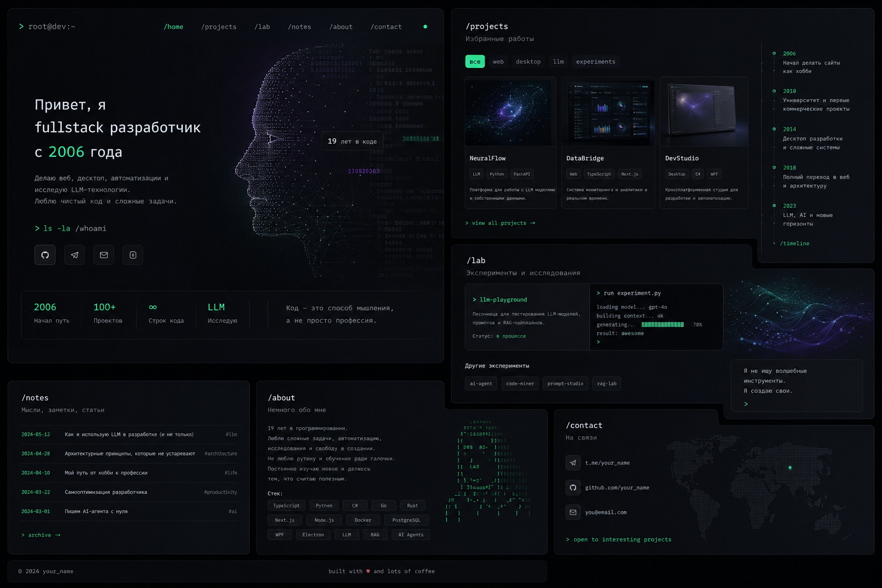
Task: Click the Electron stack tag
Action: point(313,535)
